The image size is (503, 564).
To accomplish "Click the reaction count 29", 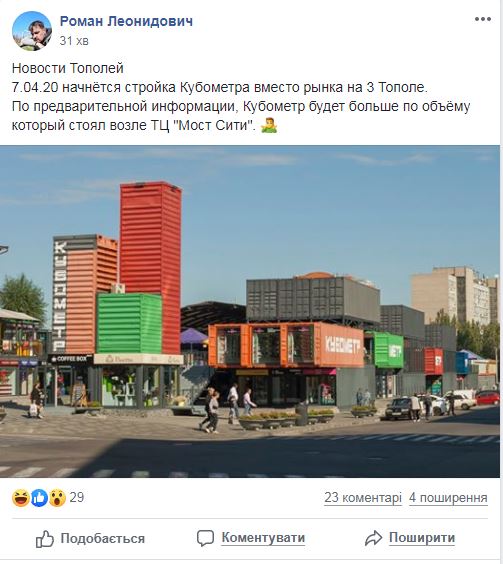I will point(77,498).
